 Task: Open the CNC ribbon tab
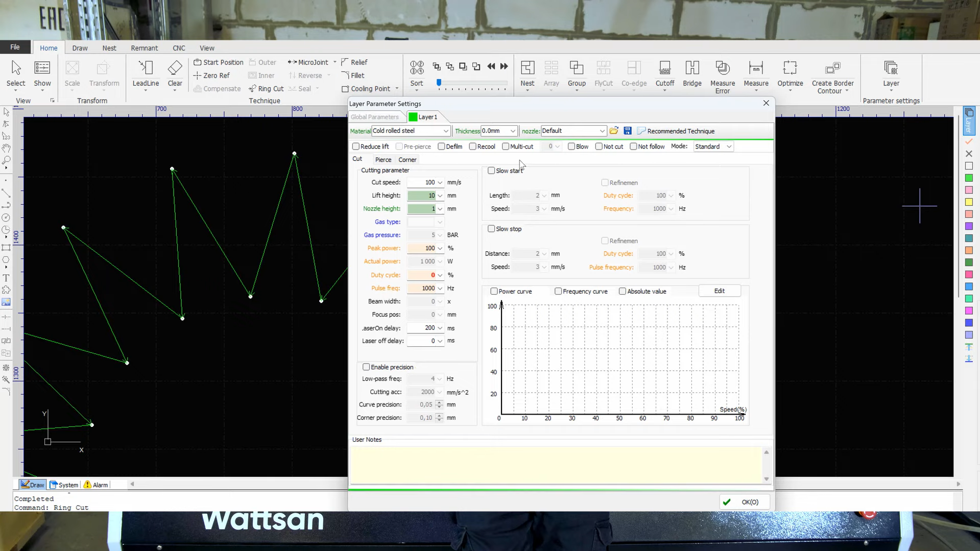click(x=179, y=48)
